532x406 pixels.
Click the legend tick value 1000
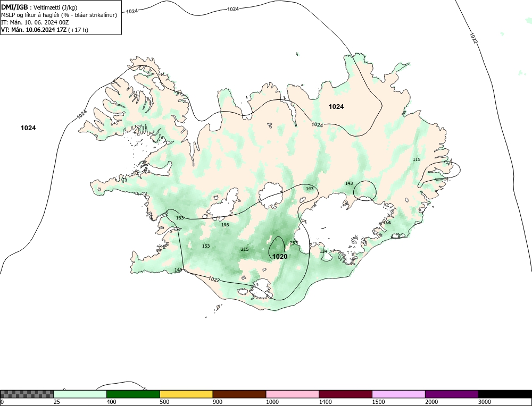click(272, 402)
